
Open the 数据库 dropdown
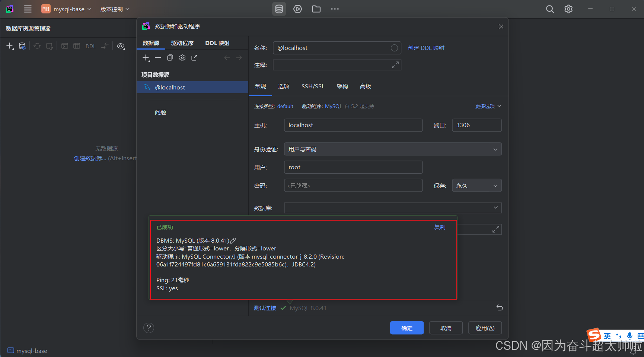tap(393, 208)
